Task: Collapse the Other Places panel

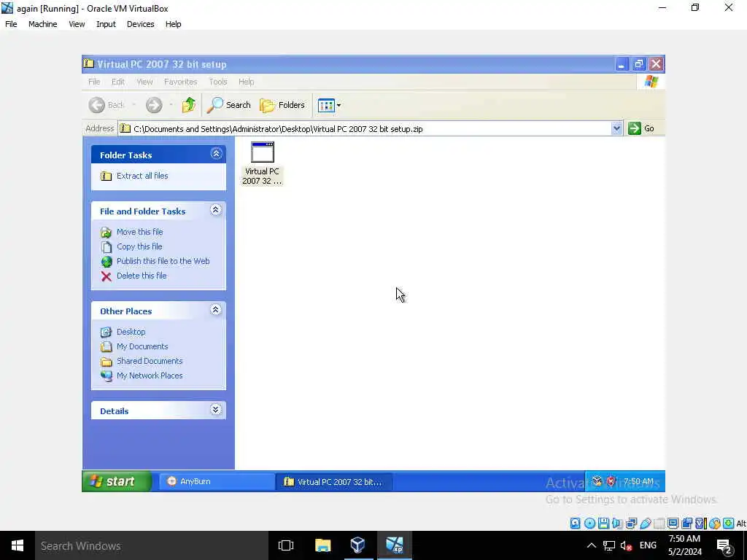Action: (x=216, y=310)
